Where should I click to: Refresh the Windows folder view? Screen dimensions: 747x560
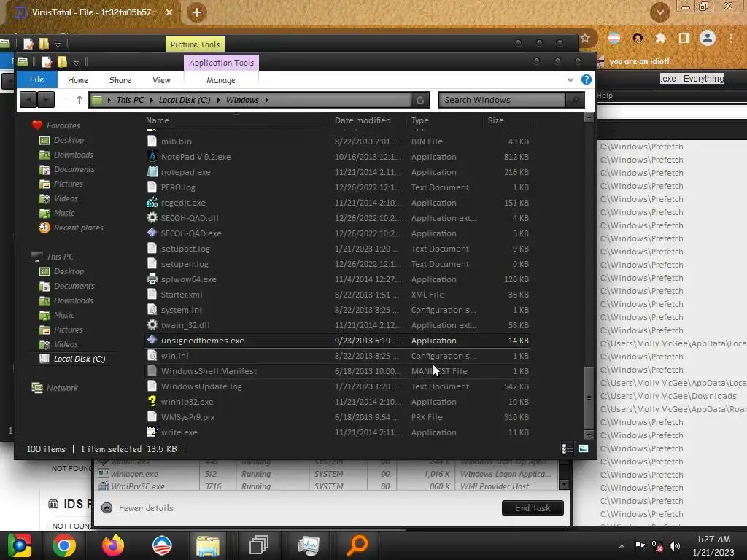[x=419, y=100]
